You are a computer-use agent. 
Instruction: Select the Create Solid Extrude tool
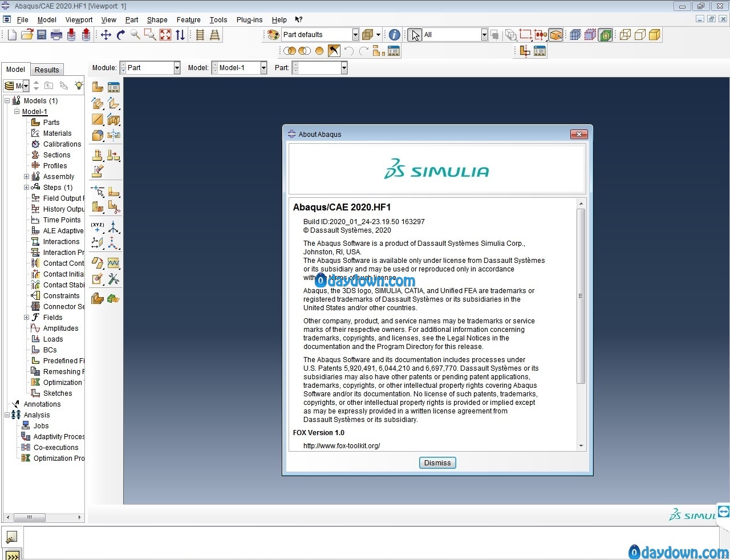click(98, 103)
